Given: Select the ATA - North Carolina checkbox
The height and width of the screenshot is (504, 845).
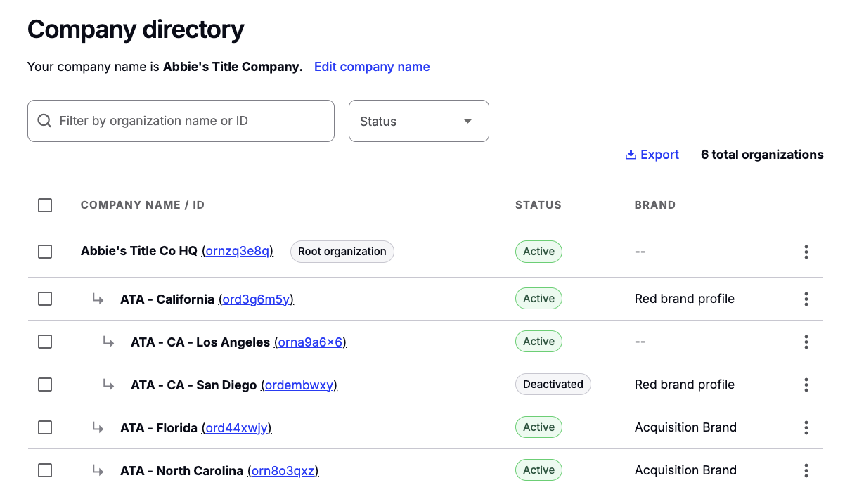Looking at the screenshot, I should coord(45,470).
